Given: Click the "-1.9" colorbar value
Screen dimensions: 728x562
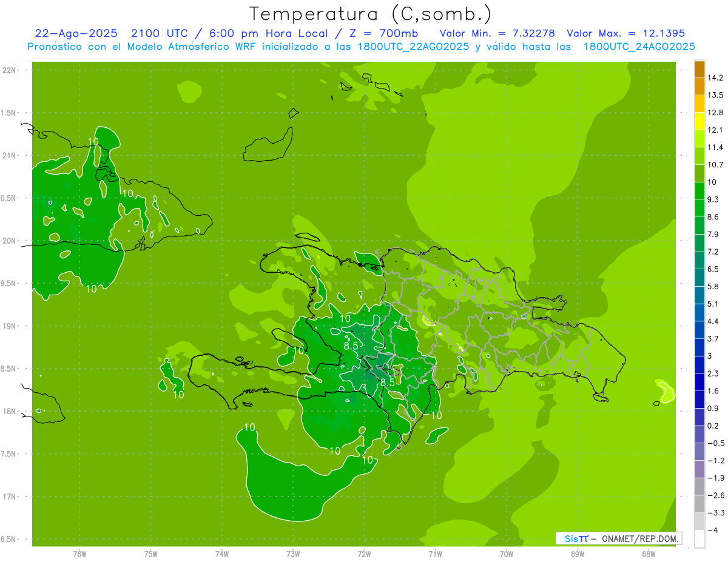Looking at the screenshot, I should (716, 478).
